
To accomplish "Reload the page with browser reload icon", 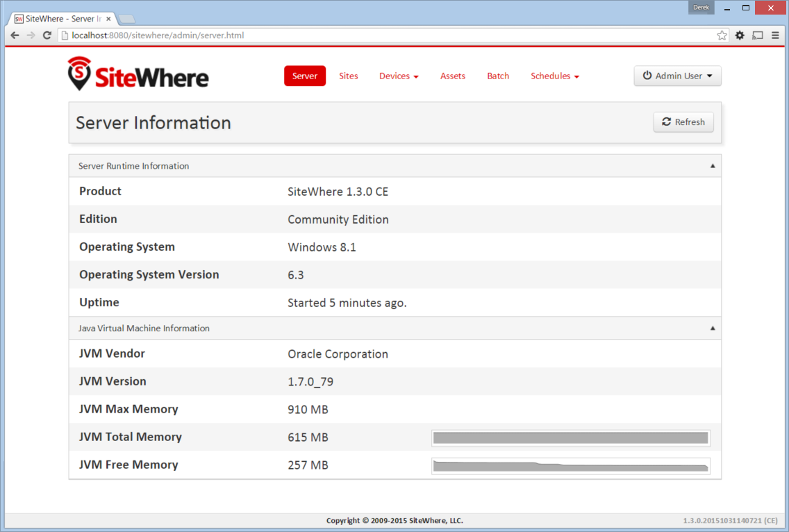I will click(47, 35).
